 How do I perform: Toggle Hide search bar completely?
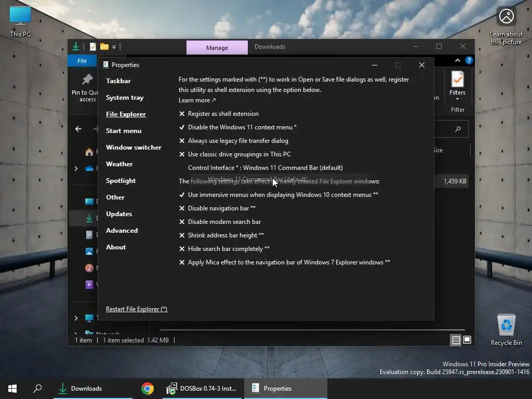pos(224,249)
